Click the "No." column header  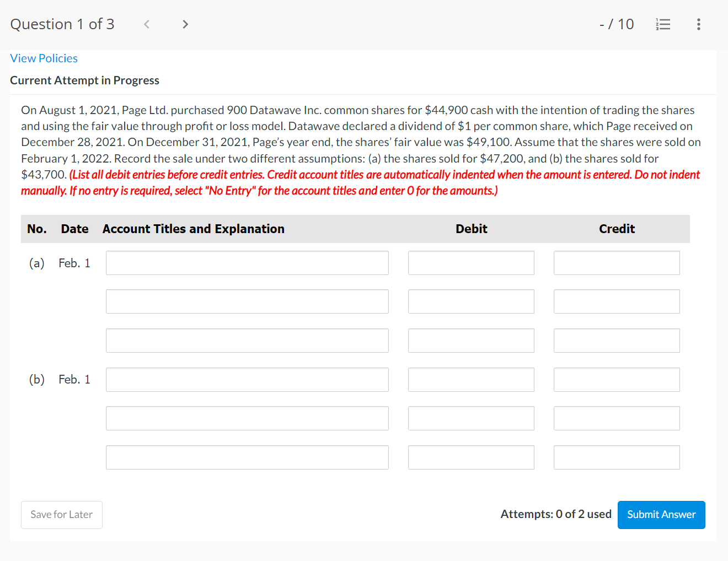[37, 229]
